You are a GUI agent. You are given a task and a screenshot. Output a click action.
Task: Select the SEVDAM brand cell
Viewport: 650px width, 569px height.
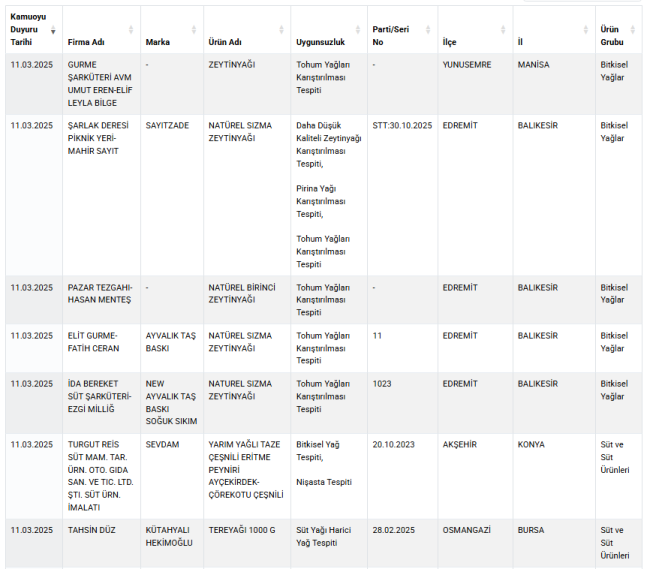coord(161,445)
